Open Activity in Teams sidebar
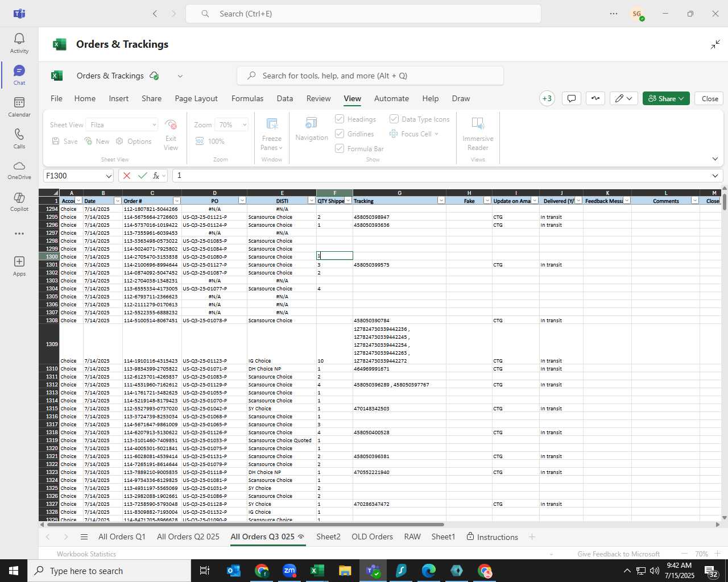 coord(19,43)
